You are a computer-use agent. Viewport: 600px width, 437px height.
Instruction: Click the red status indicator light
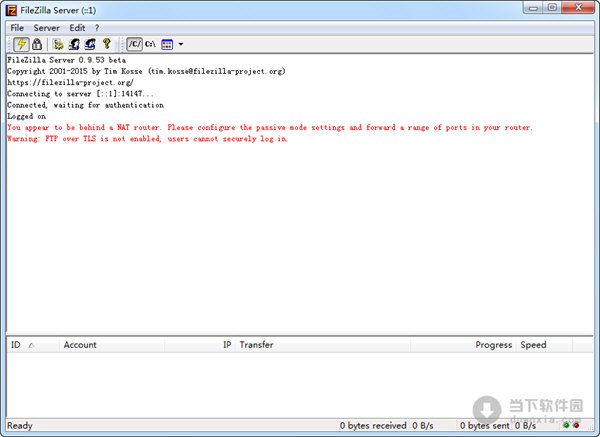point(576,425)
